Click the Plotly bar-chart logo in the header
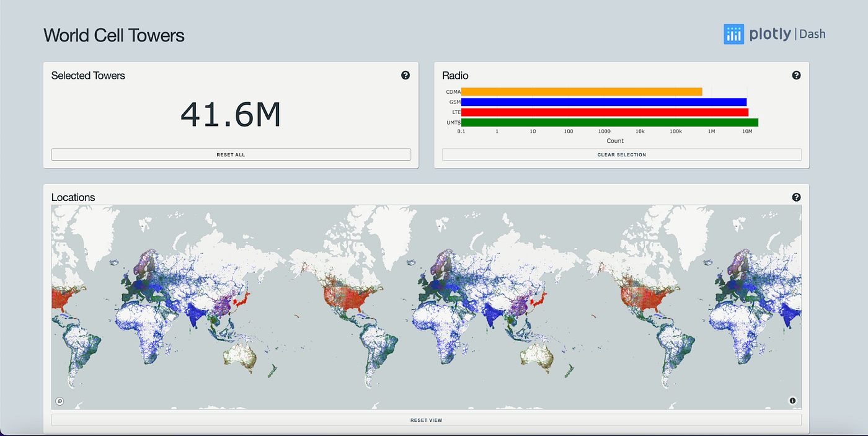Image resolution: width=868 pixels, height=436 pixels. (x=733, y=33)
